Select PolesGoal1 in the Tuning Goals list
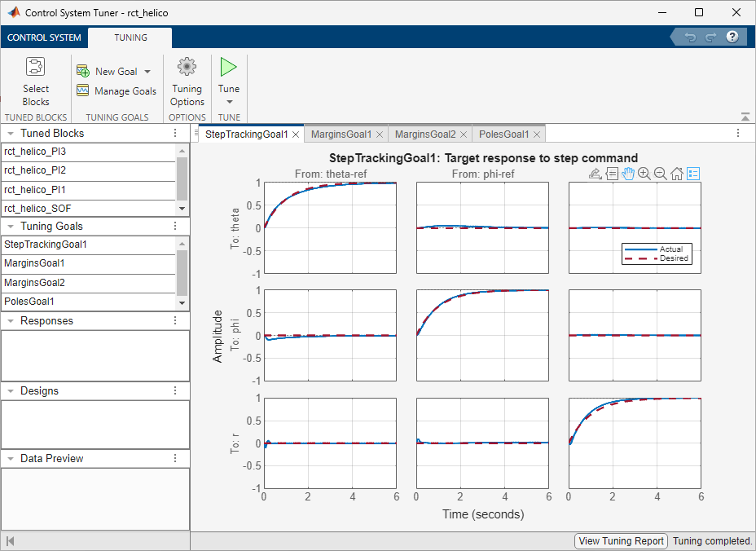Screen dimensions: 756x551 coord(49,302)
